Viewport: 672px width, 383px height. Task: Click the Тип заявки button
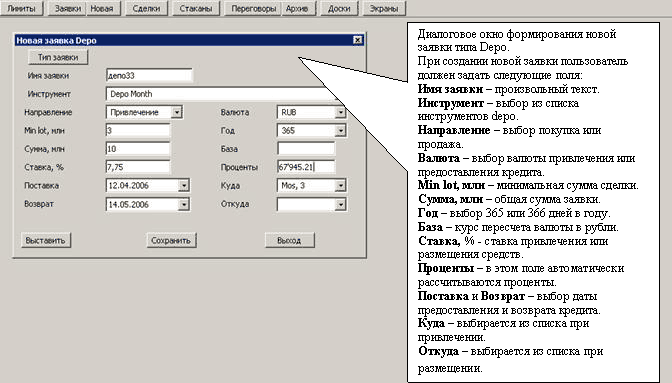point(58,57)
